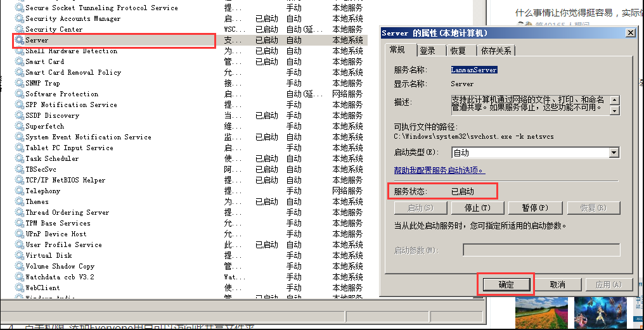Select the Volume Shadow Copy service name

60,267
